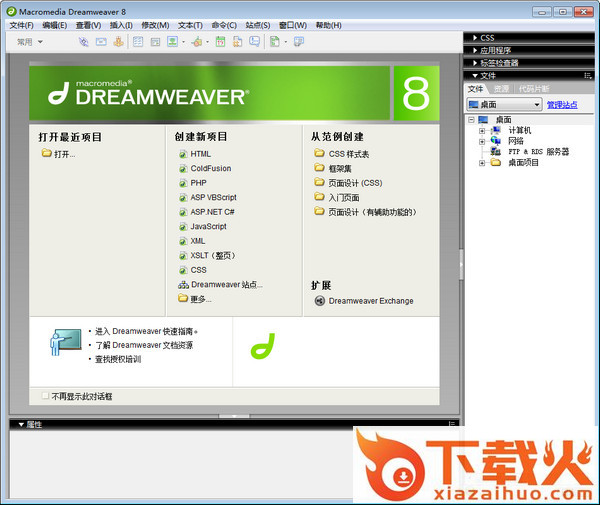Click the Dreamweaver Exchange round icon
This screenshot has width=600, height=505.
320,301
